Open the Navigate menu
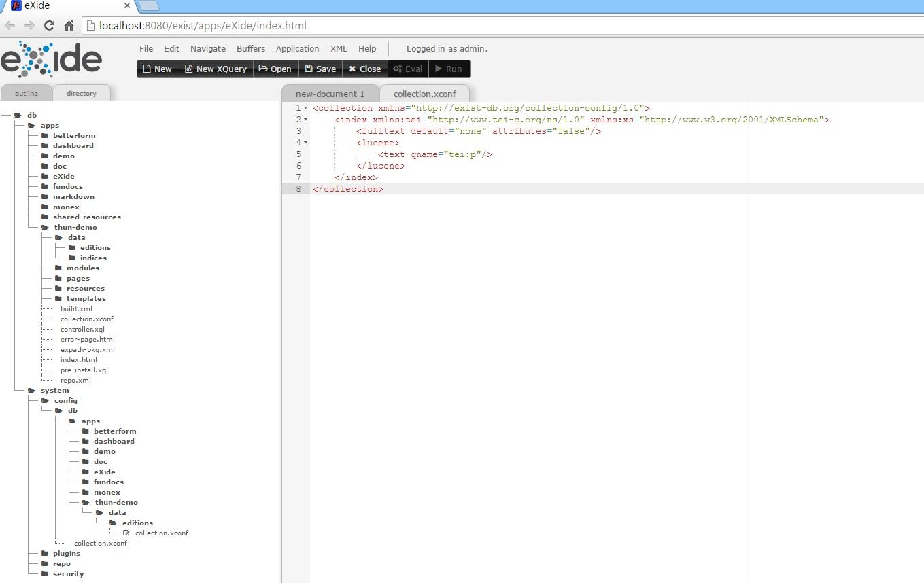The height and width of the screenshot is (583, 924). pos(208,48)
